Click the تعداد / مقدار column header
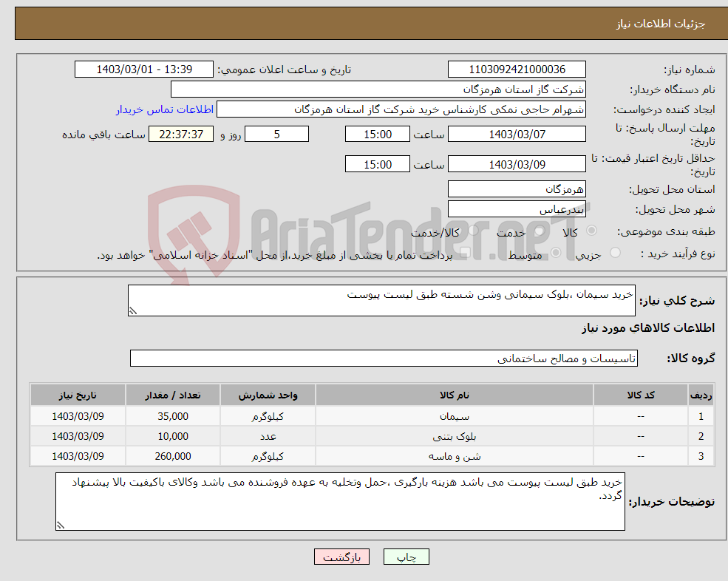728x581 pixels. click(x=173, y=395)
